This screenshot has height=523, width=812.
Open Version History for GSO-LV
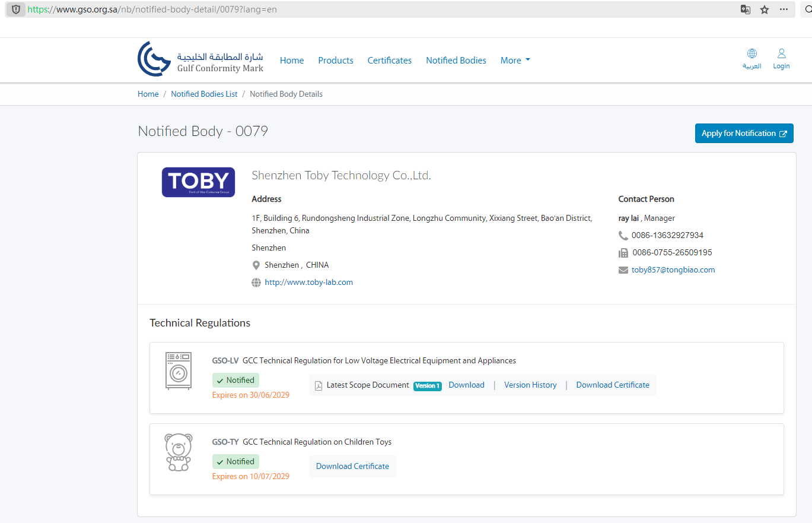pyautogui.click(x=530, y=385)
